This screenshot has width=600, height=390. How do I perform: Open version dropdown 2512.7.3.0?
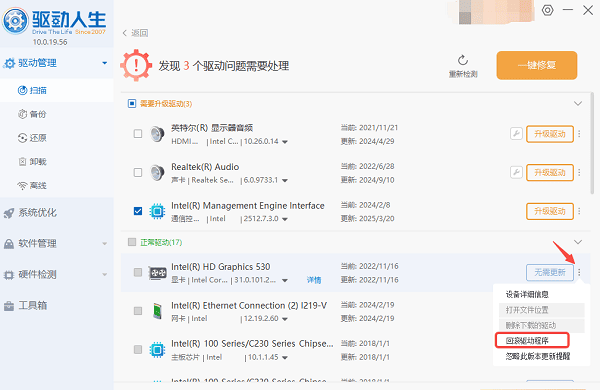click(285, 219)
